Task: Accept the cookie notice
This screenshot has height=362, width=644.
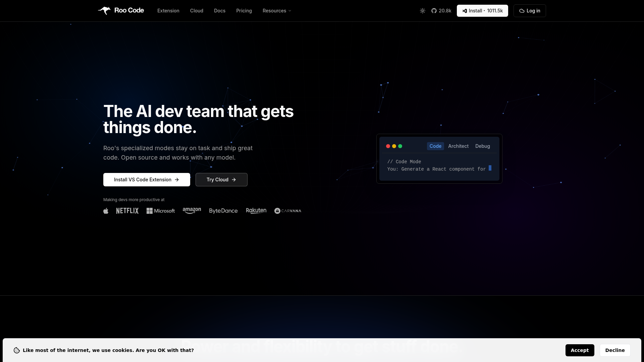Action: [x=580, y=350]
